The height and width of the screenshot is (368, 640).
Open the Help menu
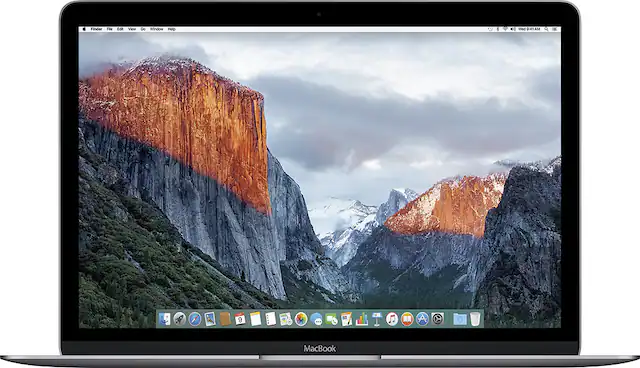(172, 29)
